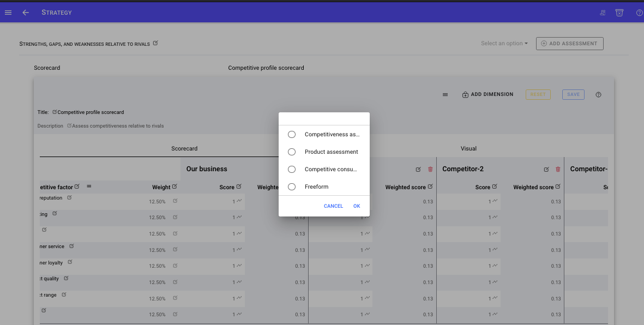The width and height of the screenshot is (644, 325).
Task: Open help from the top bar question mark
Action: (x=639, y=13)
